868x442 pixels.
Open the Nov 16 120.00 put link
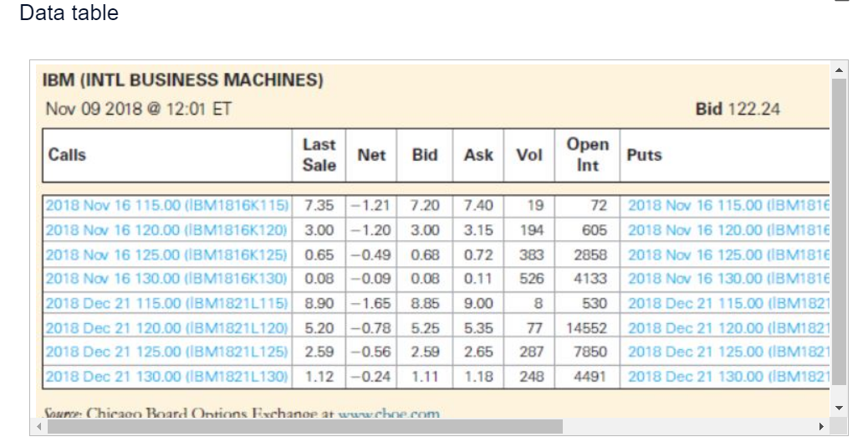point(728,230)
